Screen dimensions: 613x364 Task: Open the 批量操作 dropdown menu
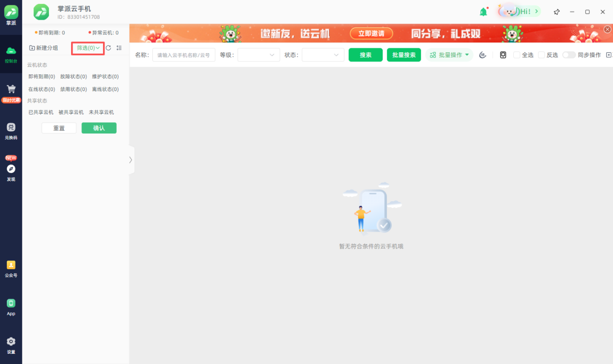tap(449, 55)
